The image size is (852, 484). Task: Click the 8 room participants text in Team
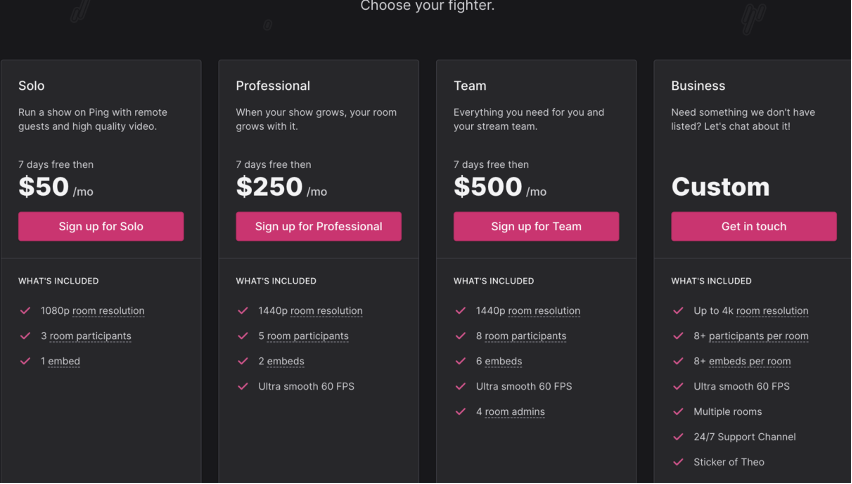(x=521, y=336)
